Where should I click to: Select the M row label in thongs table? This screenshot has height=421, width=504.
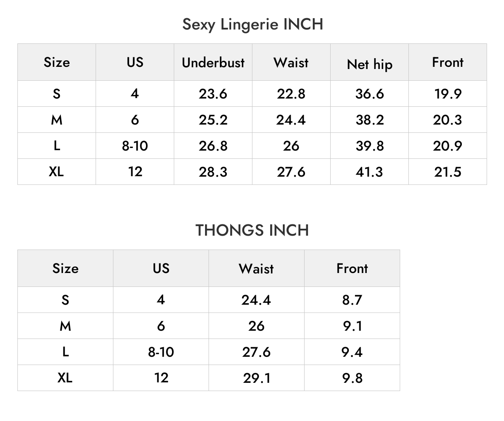point(66,326)
